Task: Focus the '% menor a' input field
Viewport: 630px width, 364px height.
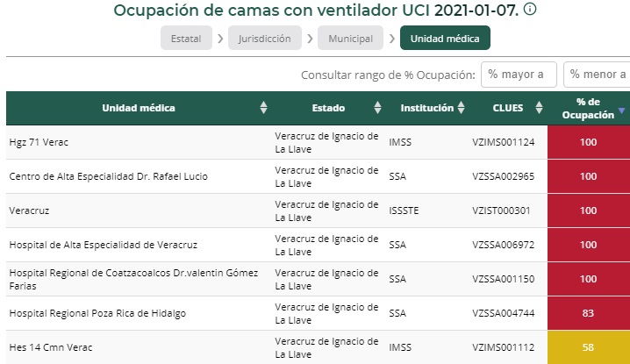Action: (597, 75)
